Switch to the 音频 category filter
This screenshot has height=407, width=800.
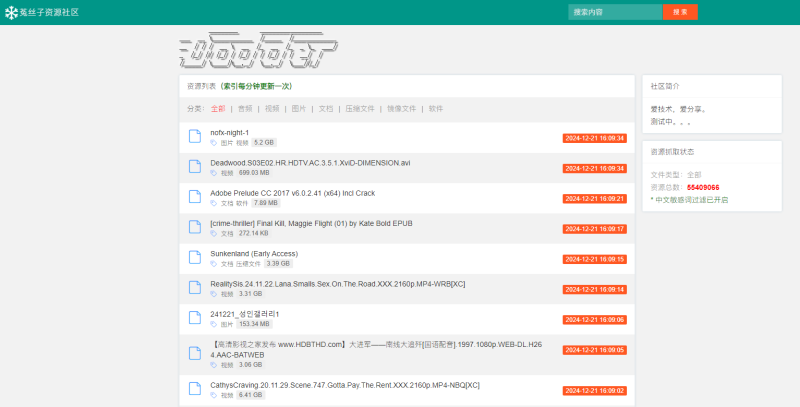[245, 108]
